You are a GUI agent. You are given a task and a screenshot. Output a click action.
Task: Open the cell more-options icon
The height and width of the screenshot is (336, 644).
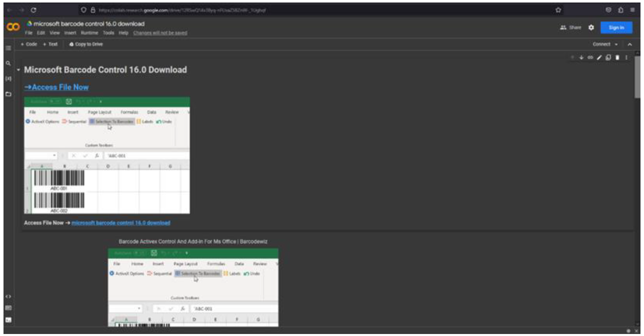[x=626, y=58]
